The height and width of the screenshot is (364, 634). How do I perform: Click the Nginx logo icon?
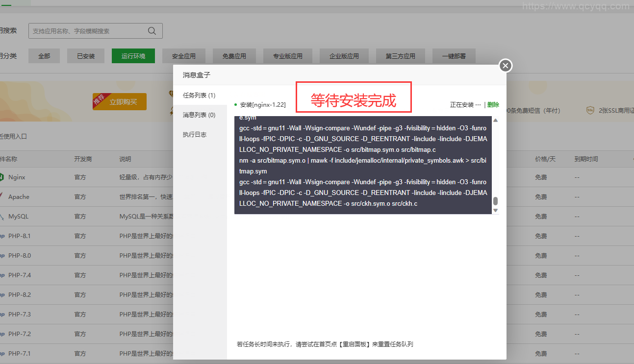pyautogui.click(x=2, y=177)
